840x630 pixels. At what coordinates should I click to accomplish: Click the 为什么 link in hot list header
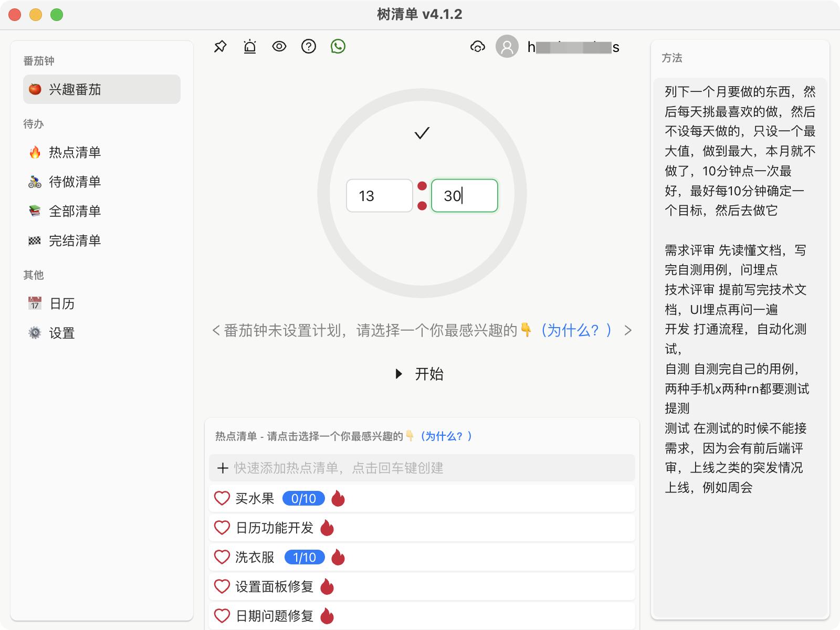click(446, 436)
